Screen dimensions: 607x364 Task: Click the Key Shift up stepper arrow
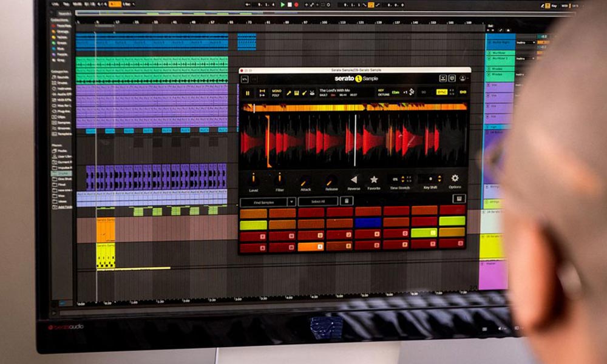pos(439,177)
